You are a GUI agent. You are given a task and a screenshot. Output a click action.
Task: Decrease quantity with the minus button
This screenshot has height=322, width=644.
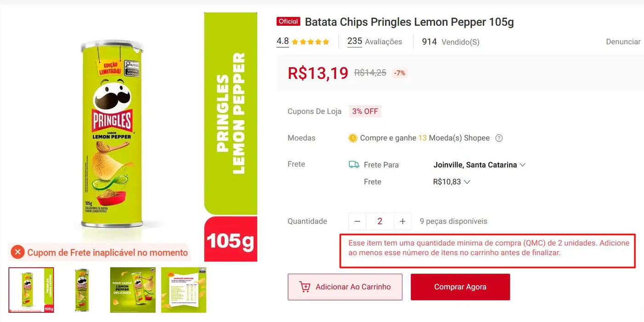pos(357,221)
